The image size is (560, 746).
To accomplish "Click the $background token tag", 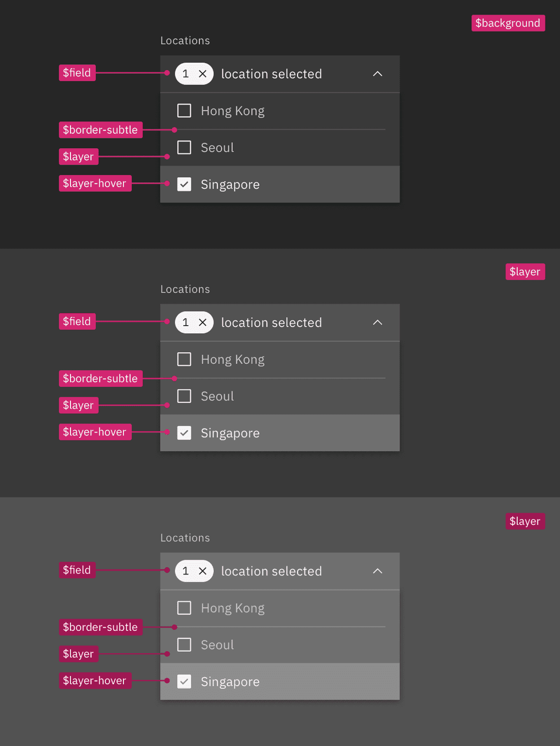I will coord(508,23).
